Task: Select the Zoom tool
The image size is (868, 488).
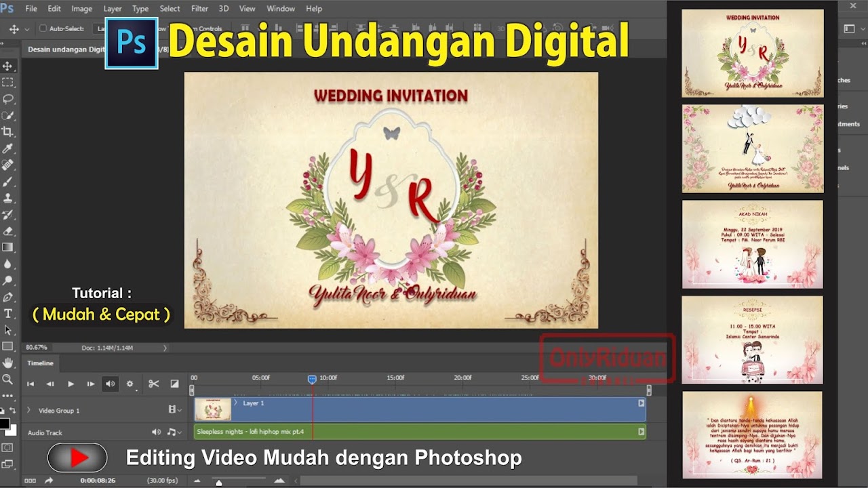Action: [x=8, y=380]
